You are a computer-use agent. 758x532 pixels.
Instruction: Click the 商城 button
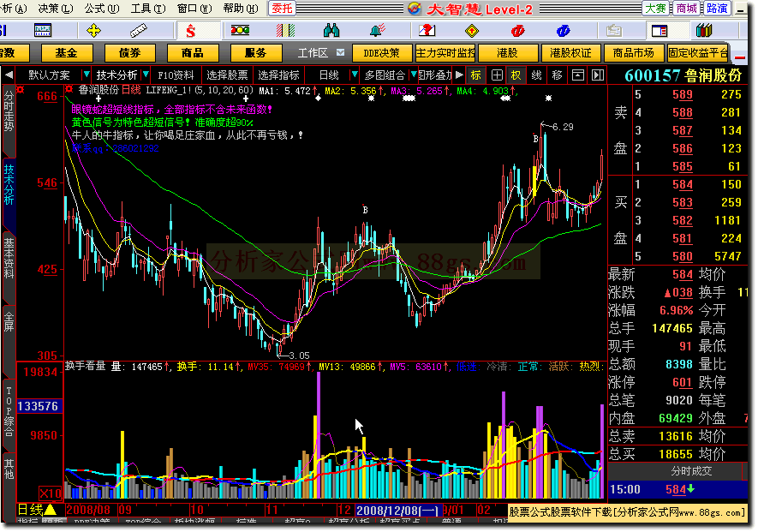[x=686, y=9]
